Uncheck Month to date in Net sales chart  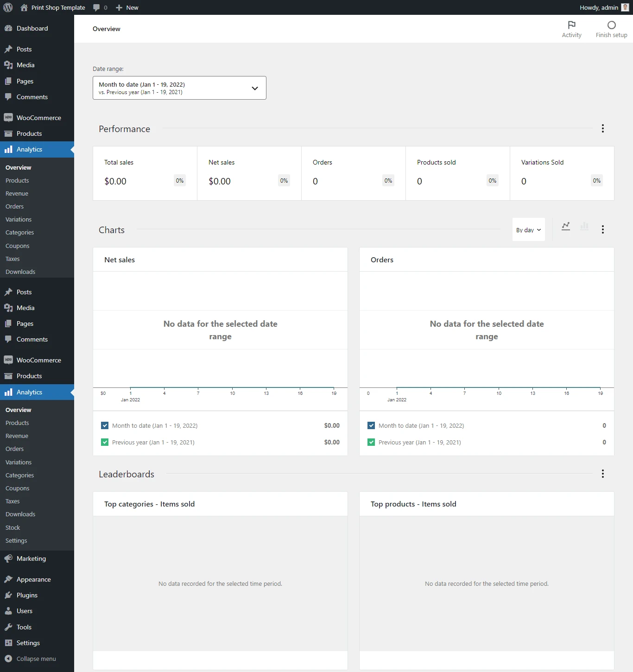[105, 425]
